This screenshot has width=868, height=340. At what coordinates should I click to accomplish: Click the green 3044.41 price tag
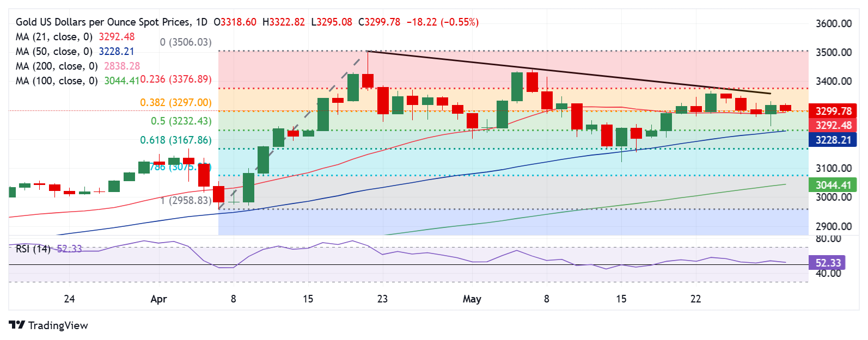pyautogui.click(x=833, y=185)
